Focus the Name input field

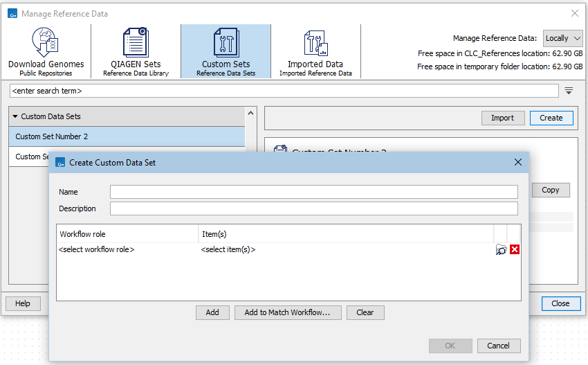(x=313, y=192)
